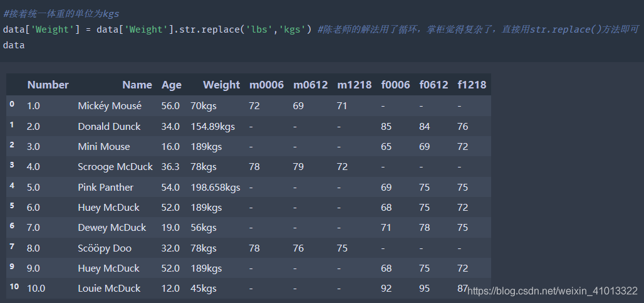Viewport: 644px width, 303px height.
Task: Select Huey McDuck in index row 9
Action: pyautogui.click(x=109, y=268)
